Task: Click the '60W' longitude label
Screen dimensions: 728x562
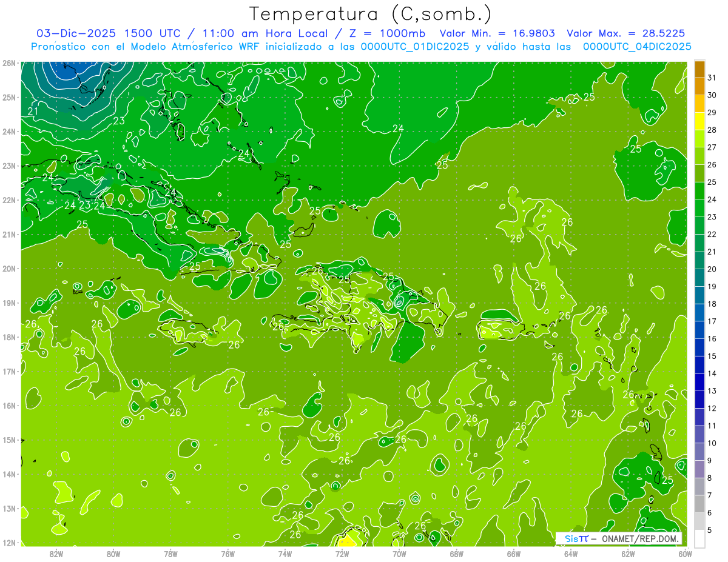Action: tap(685, 554)
